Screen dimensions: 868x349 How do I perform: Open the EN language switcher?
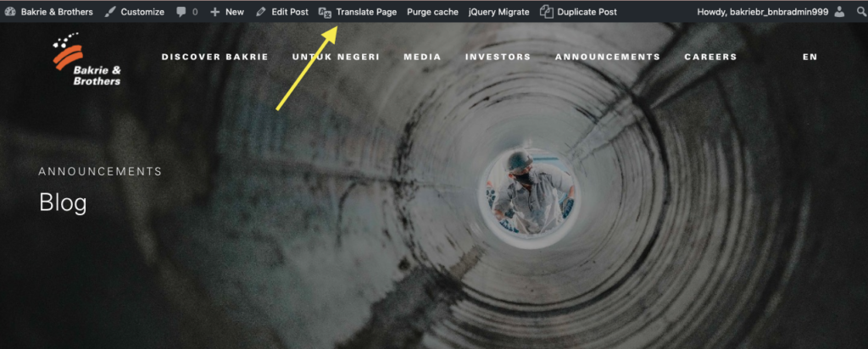810,57
